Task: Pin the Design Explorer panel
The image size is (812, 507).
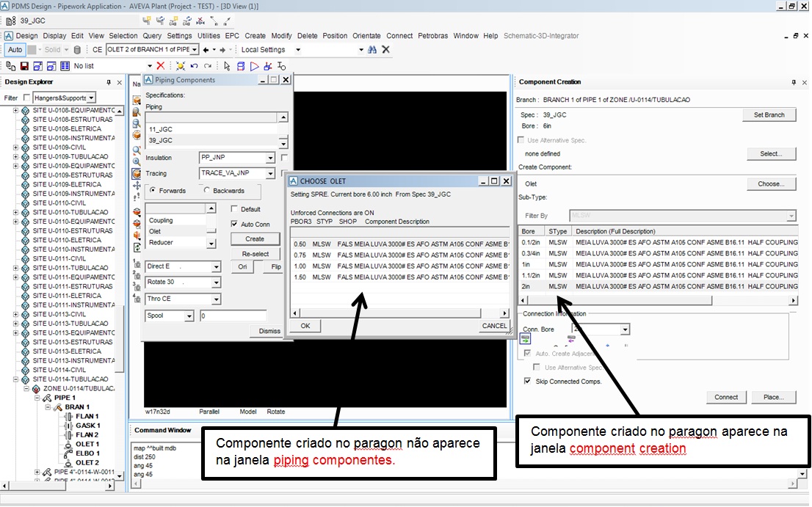Action: tap(109, 82)
